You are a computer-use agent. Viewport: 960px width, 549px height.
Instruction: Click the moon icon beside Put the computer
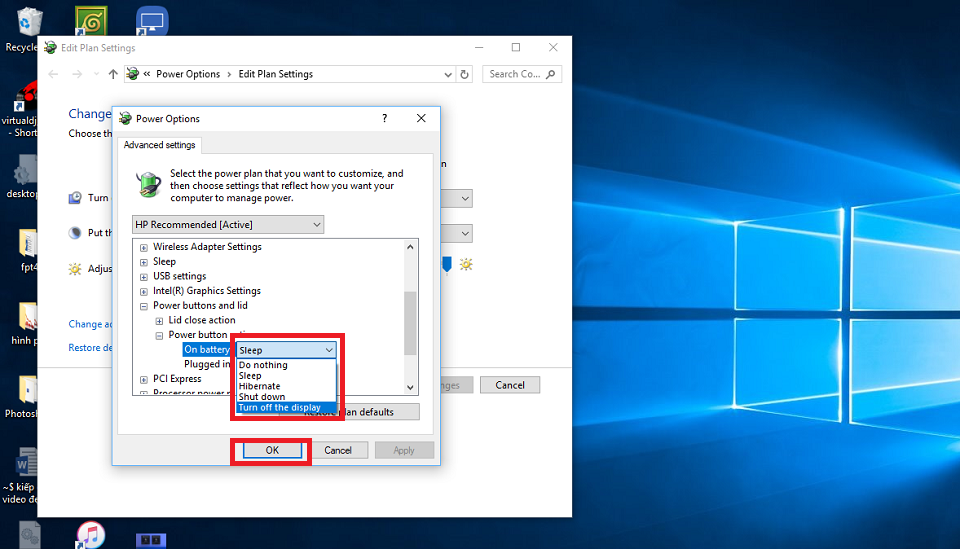(x=75, y=233)
